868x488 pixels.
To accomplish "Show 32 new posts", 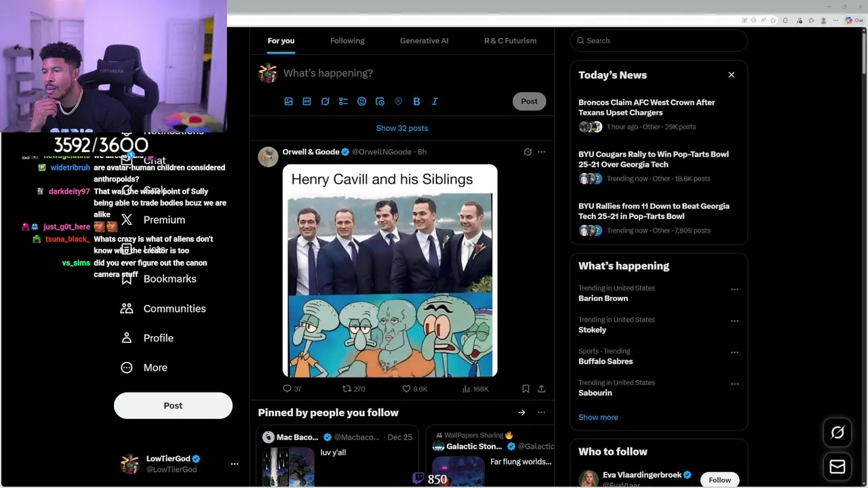I will pos(402,128).
